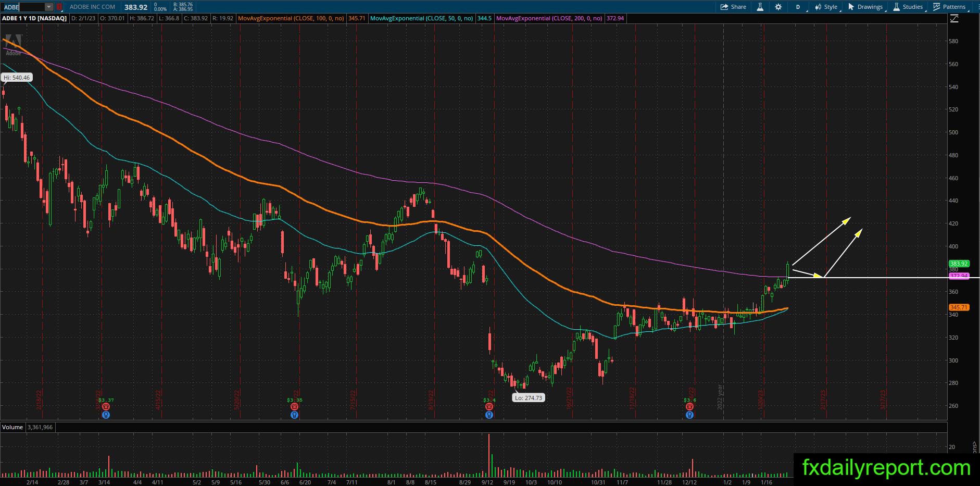Click the 3/17/23 expiration date marker
Image resolution: width=980 pixels, height=486 pixels.
click(883, 400)
